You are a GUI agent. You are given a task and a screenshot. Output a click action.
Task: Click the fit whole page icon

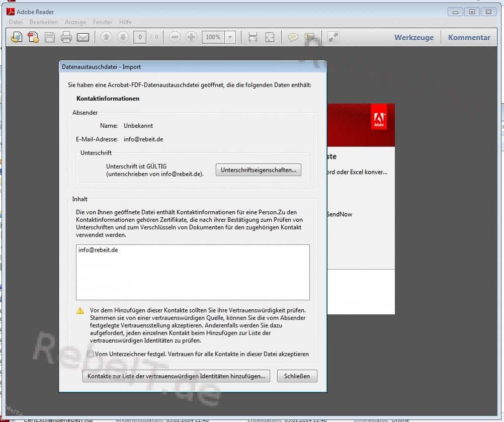pos(270,37)
